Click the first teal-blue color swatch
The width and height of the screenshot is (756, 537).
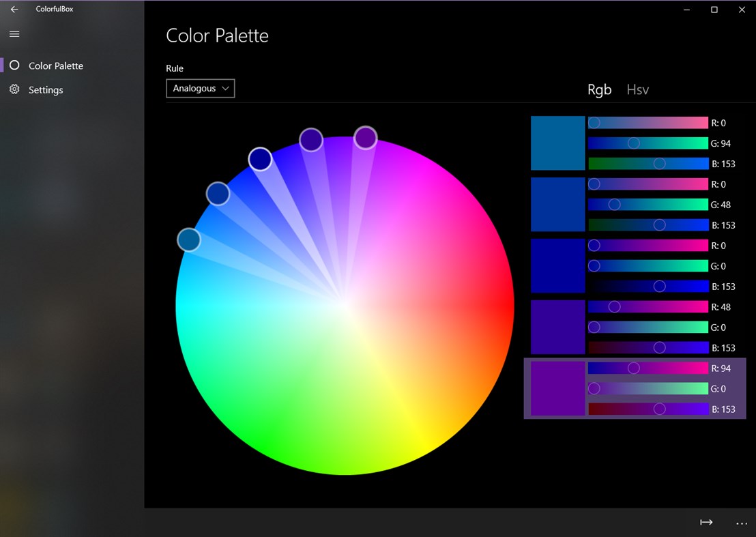pyautogui.click(x=558, y=143)
